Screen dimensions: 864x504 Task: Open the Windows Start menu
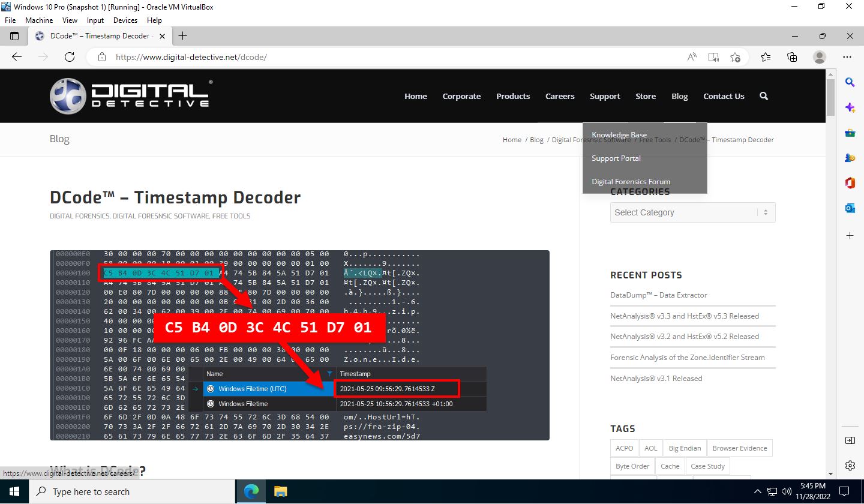coord(13,491)
